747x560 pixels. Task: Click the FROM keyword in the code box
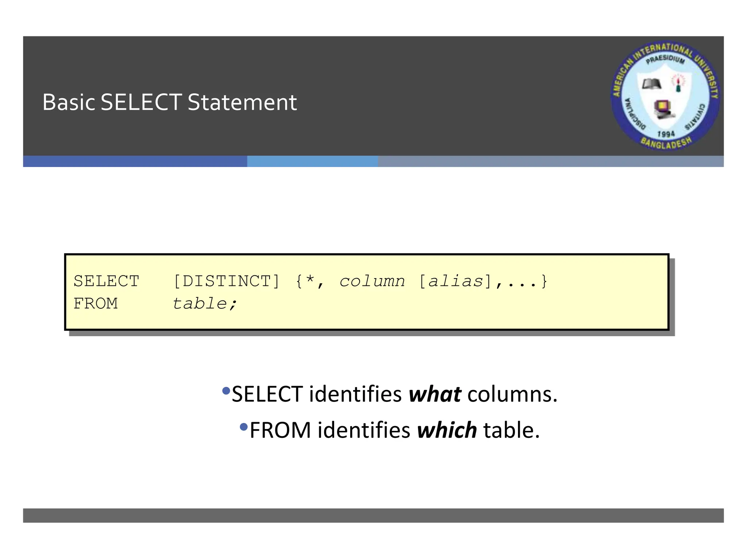pos(96,304)
